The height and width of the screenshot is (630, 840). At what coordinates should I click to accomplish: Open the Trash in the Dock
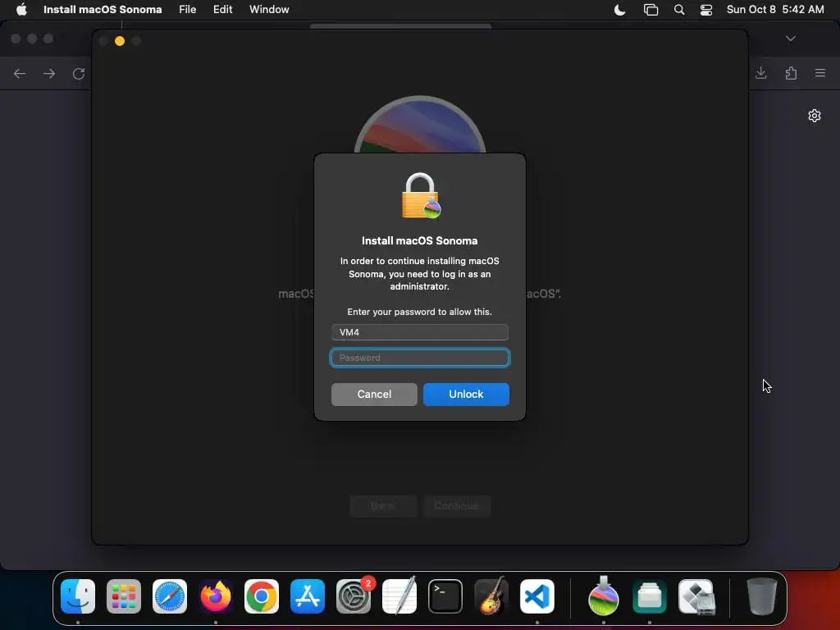tap(762, 596)
